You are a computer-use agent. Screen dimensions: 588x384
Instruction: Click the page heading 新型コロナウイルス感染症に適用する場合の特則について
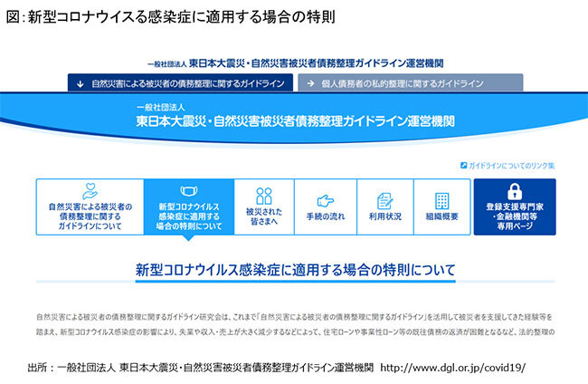click(x=295, y=269)
